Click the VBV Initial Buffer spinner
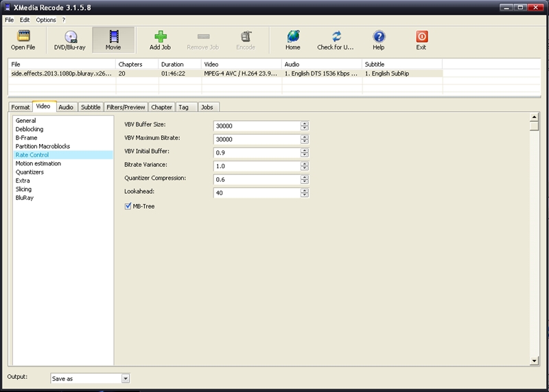This screenshot has height=392, width=549. [305, 152]
